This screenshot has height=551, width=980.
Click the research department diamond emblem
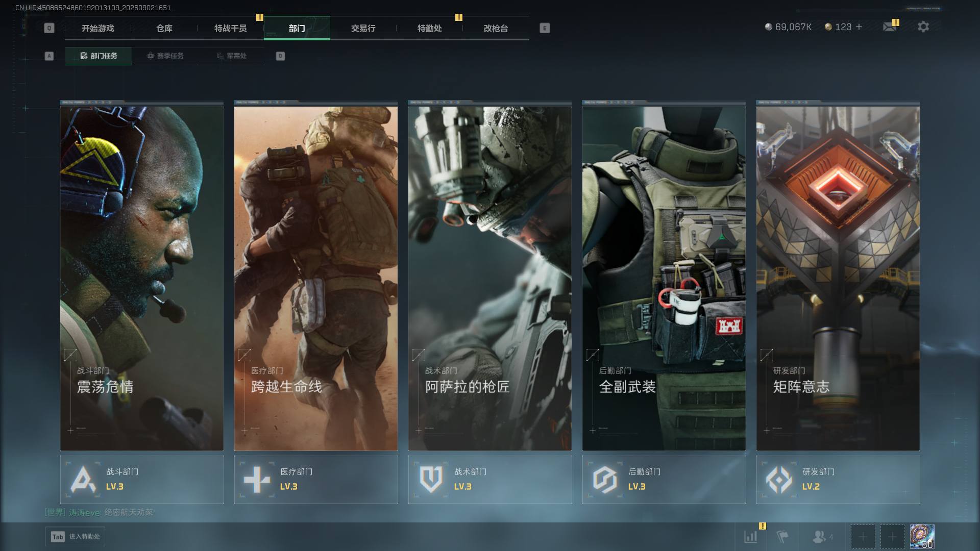pyautogui.click(x=779, y=480)
